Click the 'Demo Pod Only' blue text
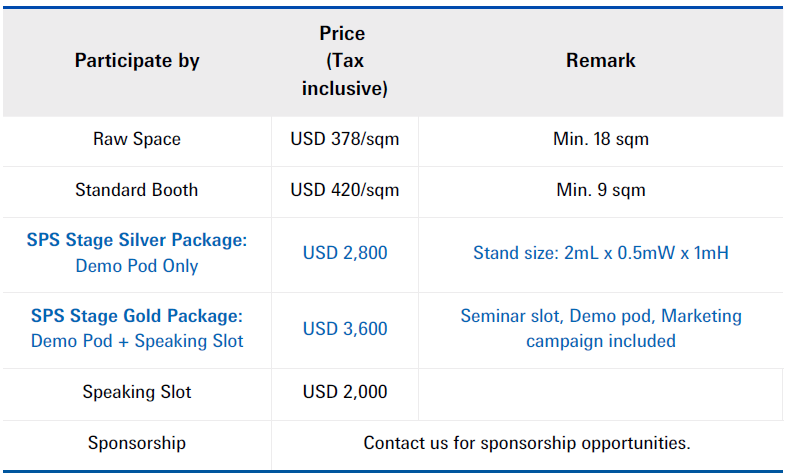The image size is (787, 476). coord(137,266)
